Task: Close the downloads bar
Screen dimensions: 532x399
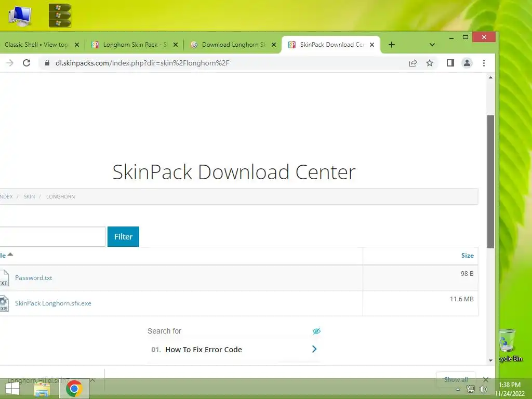Action: tap(486, 380)
